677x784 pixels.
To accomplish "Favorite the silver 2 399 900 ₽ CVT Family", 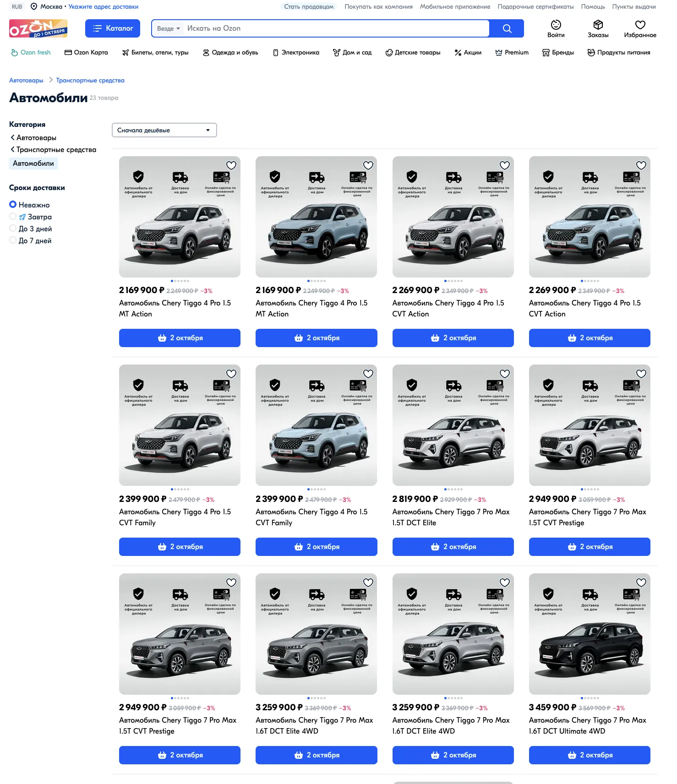I will point(231,374).
